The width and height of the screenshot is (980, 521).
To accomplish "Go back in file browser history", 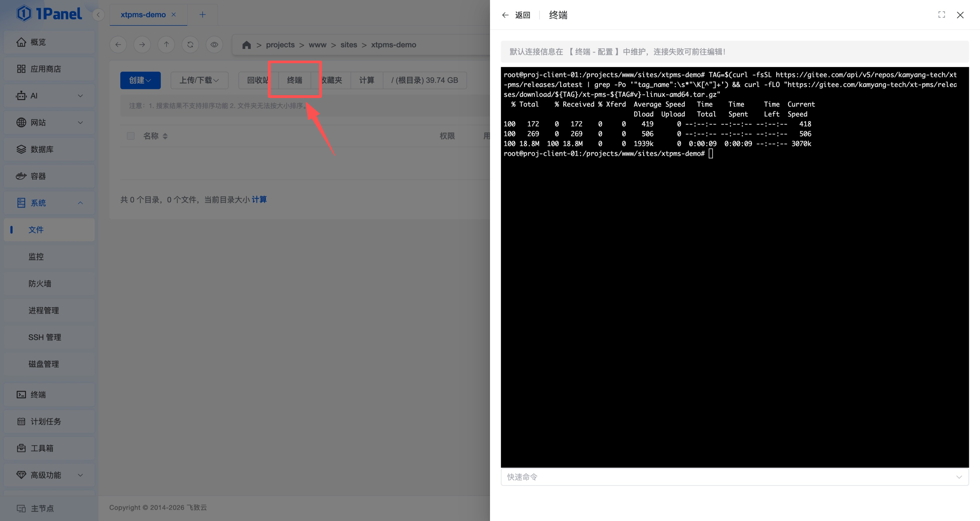I will [118, 44].
